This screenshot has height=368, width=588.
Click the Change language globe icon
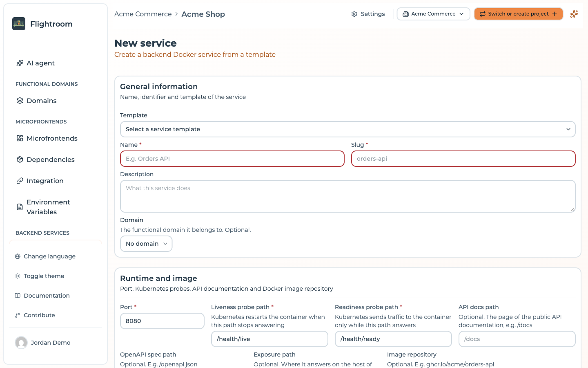point(18,256)
